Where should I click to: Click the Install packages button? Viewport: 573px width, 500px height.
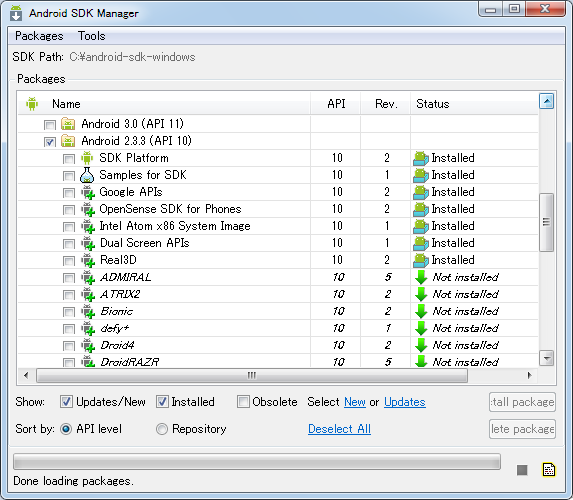coord(522,402)
